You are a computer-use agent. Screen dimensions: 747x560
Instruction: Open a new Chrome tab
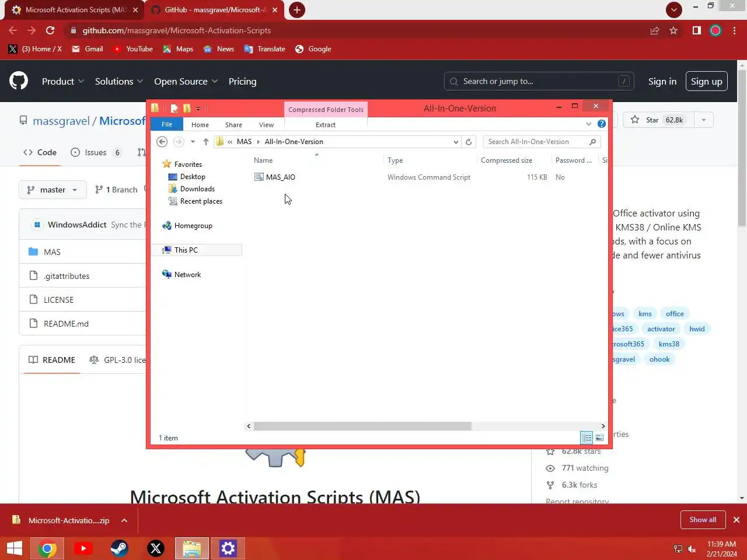pos(297,10)
